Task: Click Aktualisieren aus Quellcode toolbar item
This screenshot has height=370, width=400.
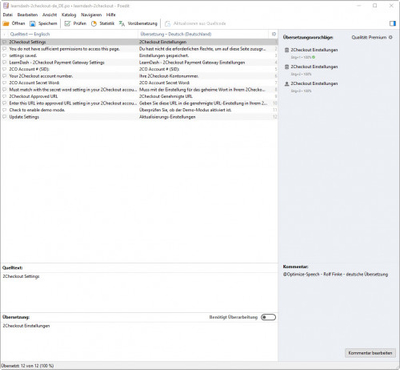Action: [x=195, y=24]
